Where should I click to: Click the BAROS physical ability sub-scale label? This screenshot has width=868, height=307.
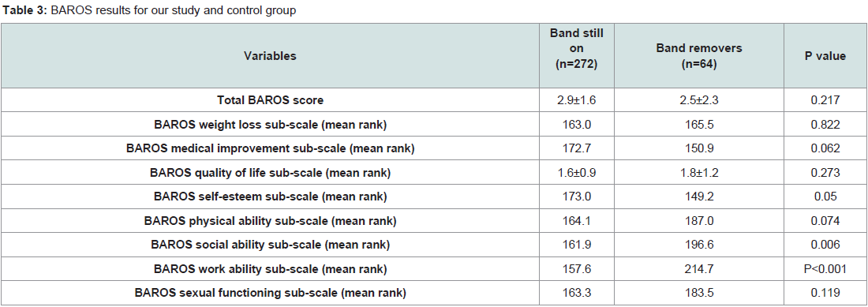pyautogui.click(x=270, y=221)
